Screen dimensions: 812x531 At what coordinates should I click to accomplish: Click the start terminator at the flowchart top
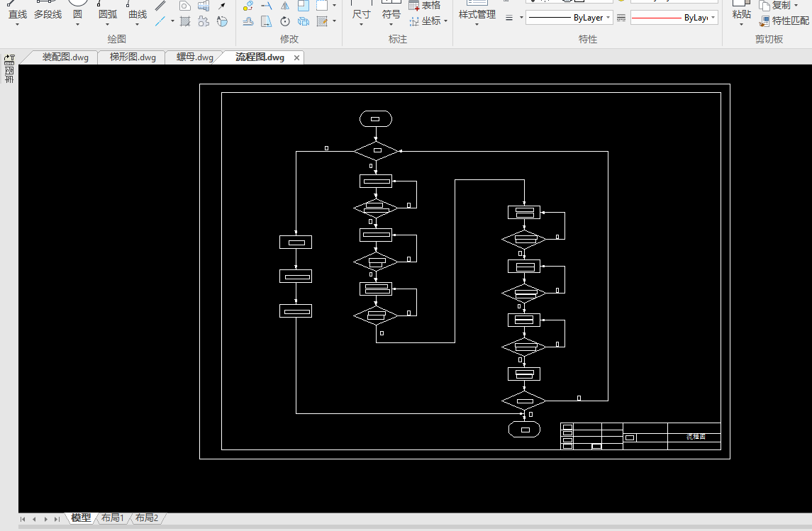tap(376, 119)
